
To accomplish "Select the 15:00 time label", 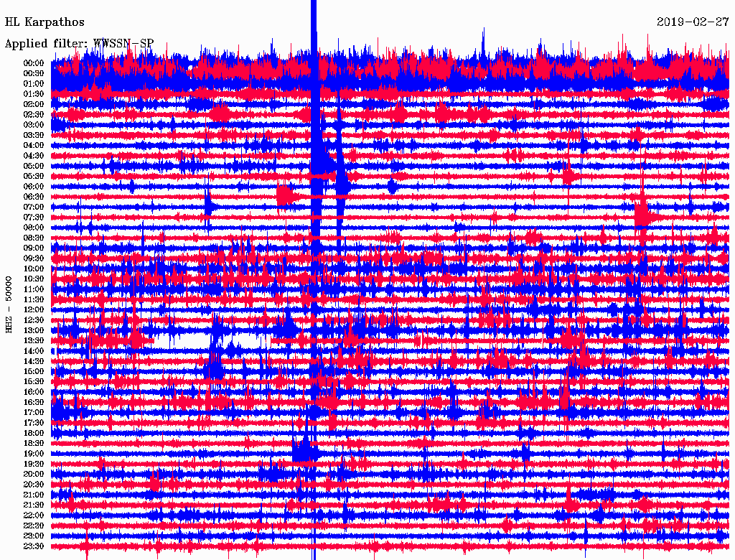I will point(34,371).
